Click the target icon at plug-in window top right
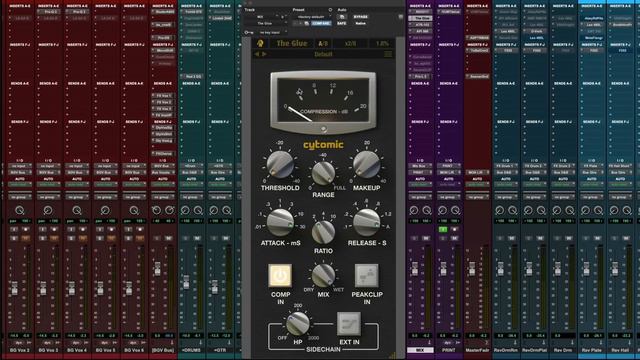Image resolution: width=640 pixels, height=360 pixels. point(400,17)
